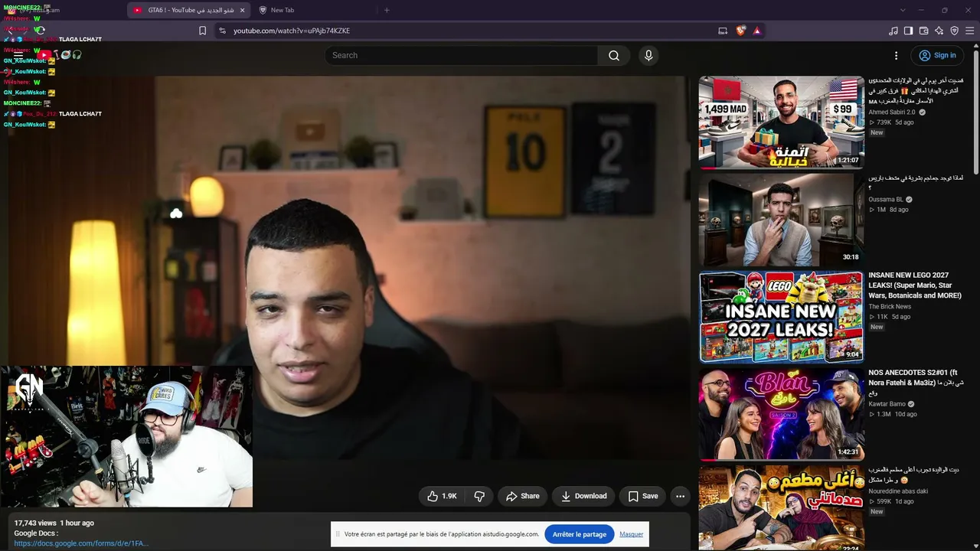The width and height of the screenshot is (980, 551).
Task: Open the Ahmed Sabiri 1,499 MAD video thumbnail
Action: (x=781, y=122)
